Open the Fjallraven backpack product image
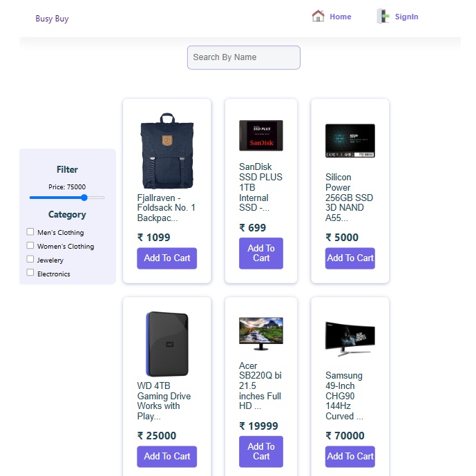 (167, 151)
